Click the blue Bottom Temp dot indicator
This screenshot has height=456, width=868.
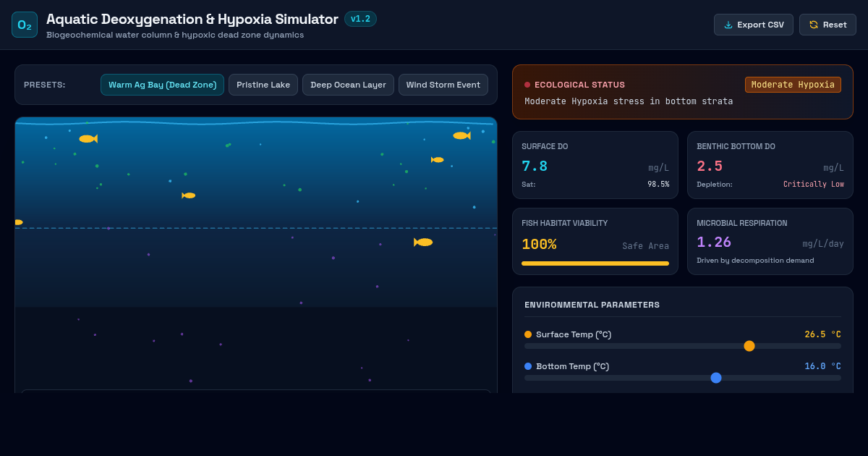pyautogui.click(x=528, y=366)
